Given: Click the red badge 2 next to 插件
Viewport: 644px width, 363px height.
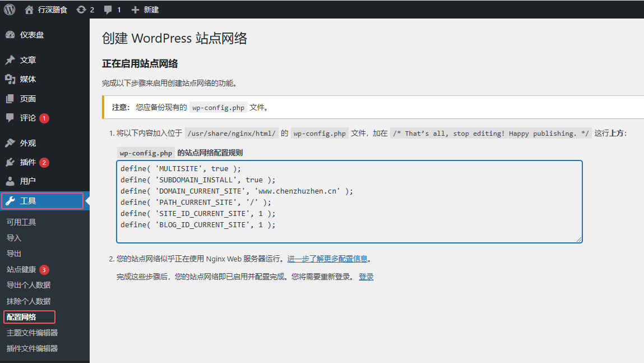Looking at the screenshot, I should [44, 162].
